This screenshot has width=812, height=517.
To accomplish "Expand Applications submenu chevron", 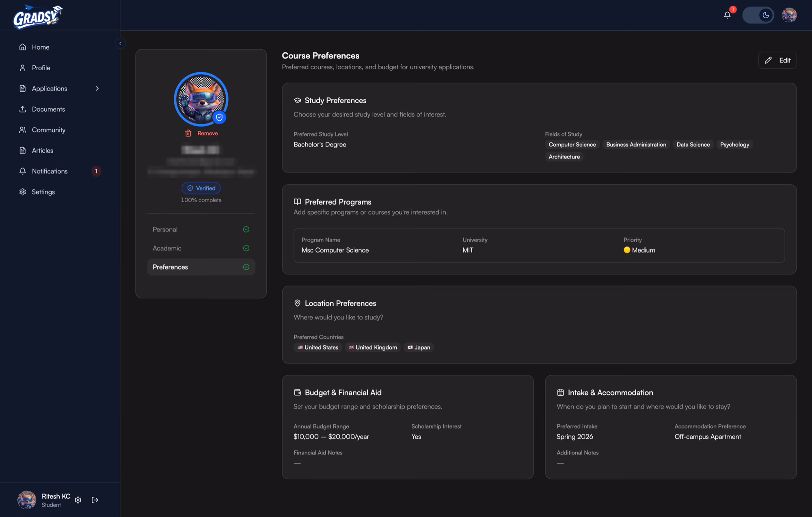I will pyautogui.click(x=97, y=89).
